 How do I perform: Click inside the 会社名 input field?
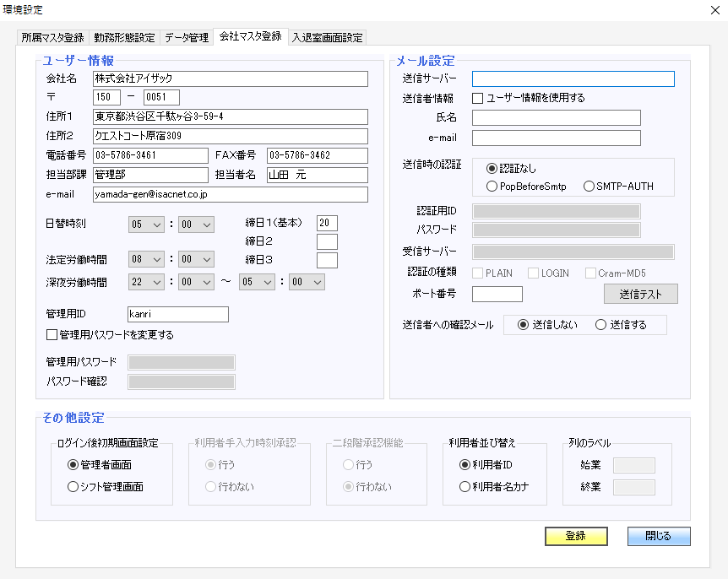coord(228,78)
